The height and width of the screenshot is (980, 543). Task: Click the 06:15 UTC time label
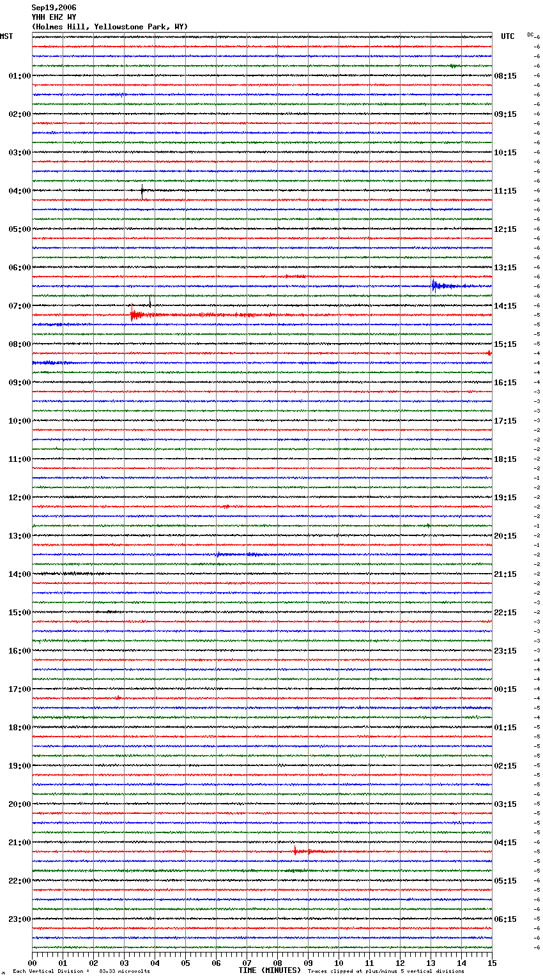pyautogui.click(x=505, y=919)
